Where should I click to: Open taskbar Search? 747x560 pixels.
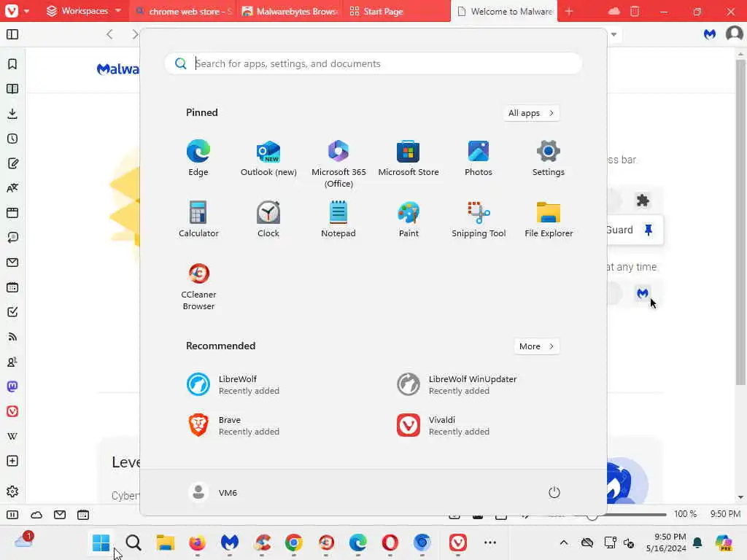(133, 542)
